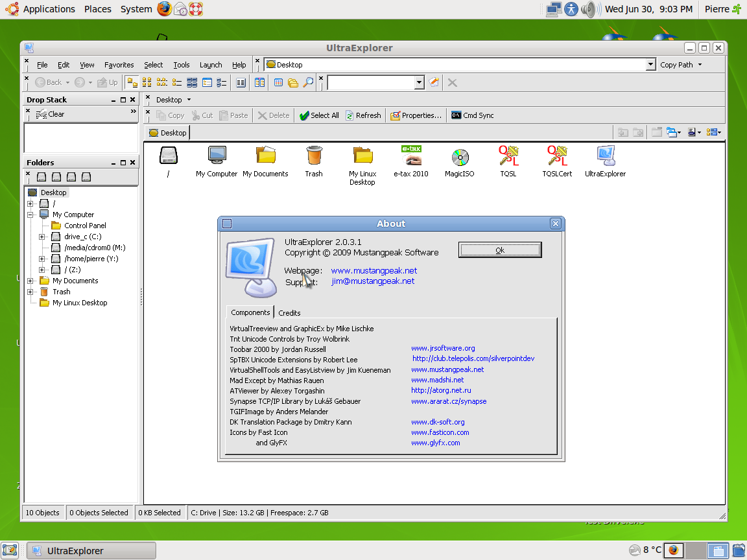Image resolution: width=747 pixels, height=560 pixels.
Task: Collapse the My Computer tree node
Action: 30,215
